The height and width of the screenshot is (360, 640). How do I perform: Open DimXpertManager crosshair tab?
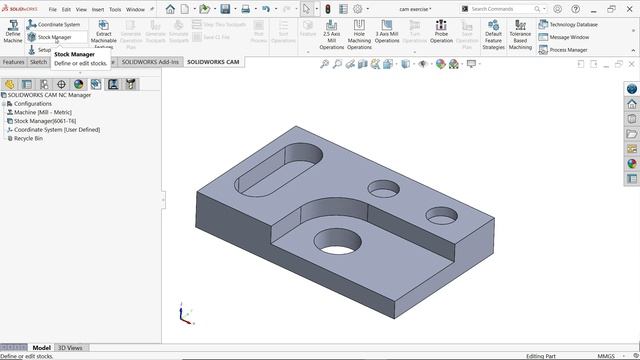[x=61, y=84]
